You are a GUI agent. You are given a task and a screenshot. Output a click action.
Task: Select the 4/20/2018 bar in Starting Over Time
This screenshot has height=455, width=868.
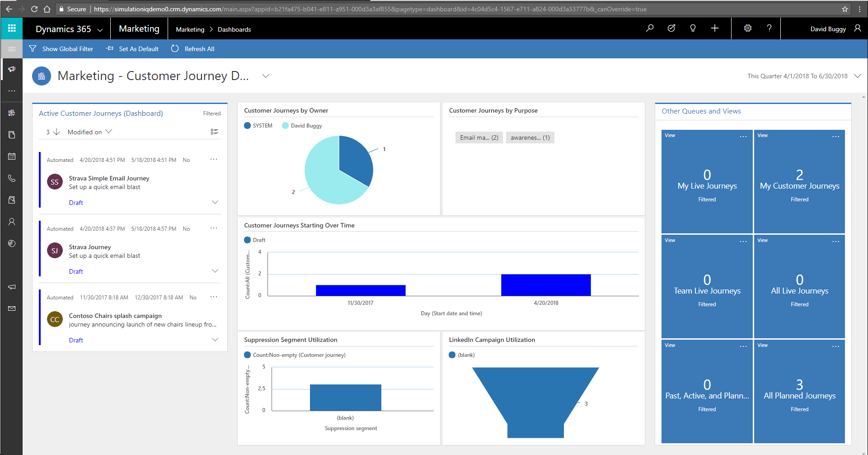point(546,285)
